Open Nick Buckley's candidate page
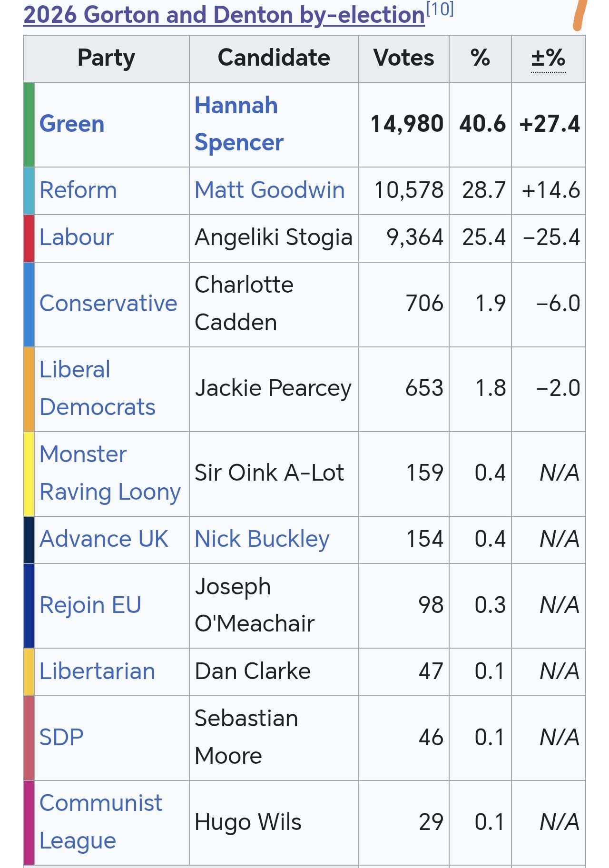This screenshot has height=868, width=609. 262,539
